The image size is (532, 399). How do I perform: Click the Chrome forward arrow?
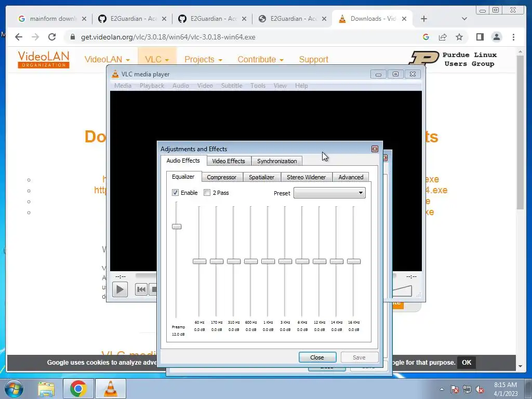coord(35,37)
